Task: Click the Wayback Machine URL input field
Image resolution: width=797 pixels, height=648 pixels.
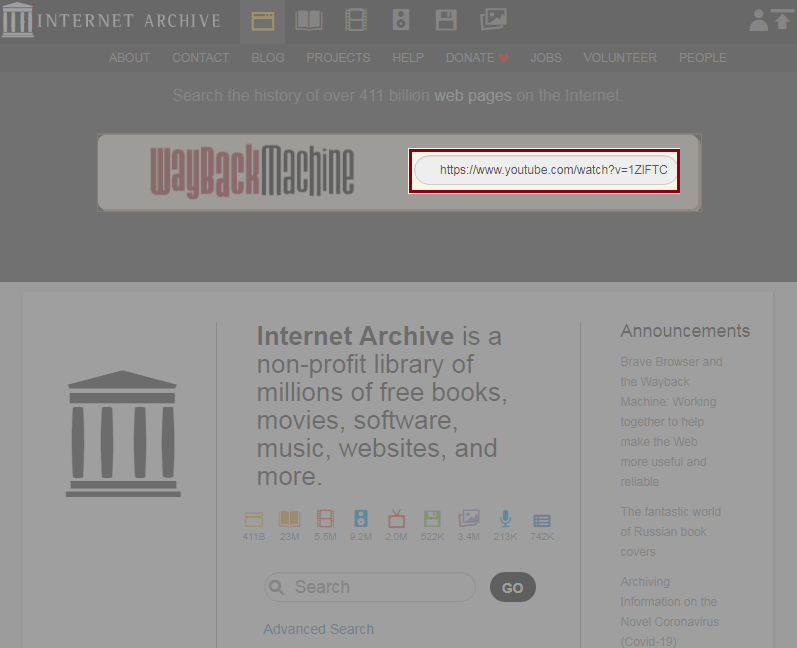Action: [x=545, y=170]
